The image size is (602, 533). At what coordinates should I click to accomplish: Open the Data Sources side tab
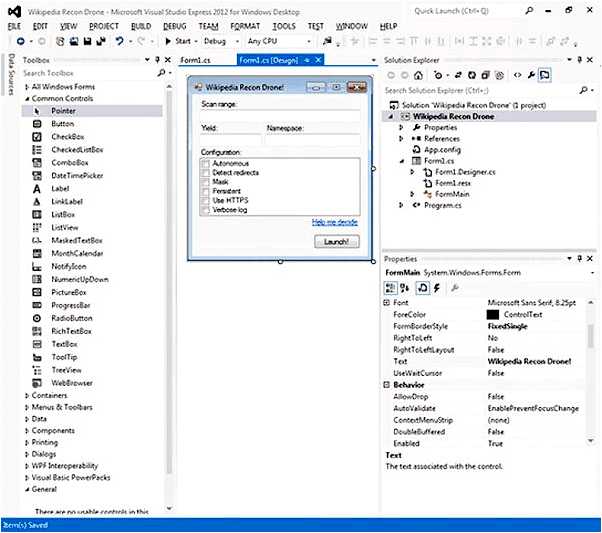pyautogui.click(x=11, y=74)
